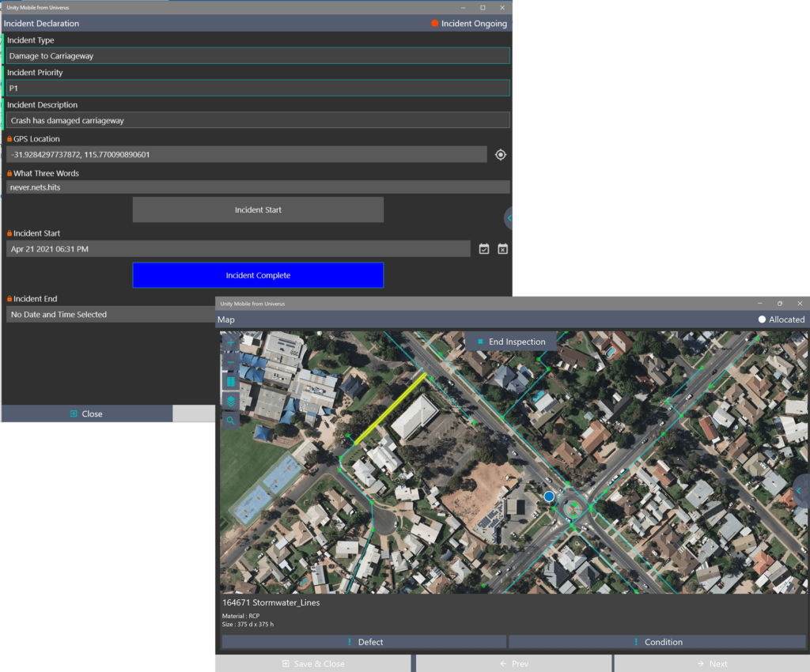Expand side panel arrow on Map window
The height and width of the screenshot is (672, 810).
coord(800,491)
